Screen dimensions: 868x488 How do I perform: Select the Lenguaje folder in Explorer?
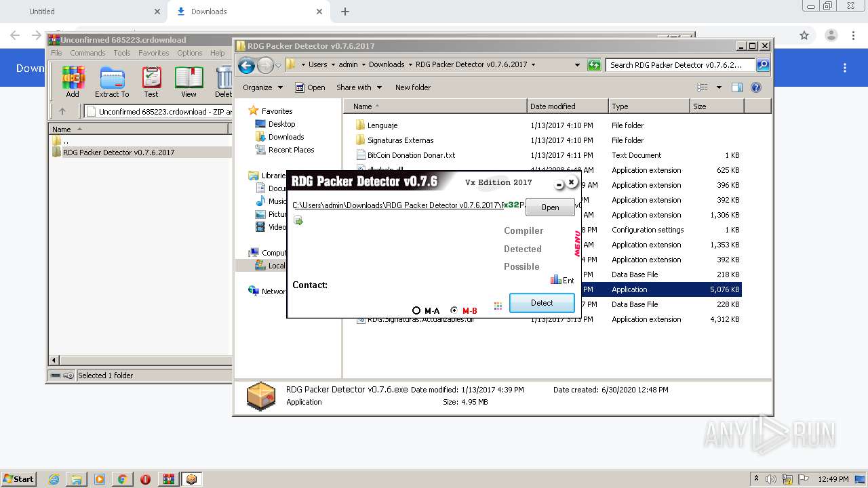(382, 125)
